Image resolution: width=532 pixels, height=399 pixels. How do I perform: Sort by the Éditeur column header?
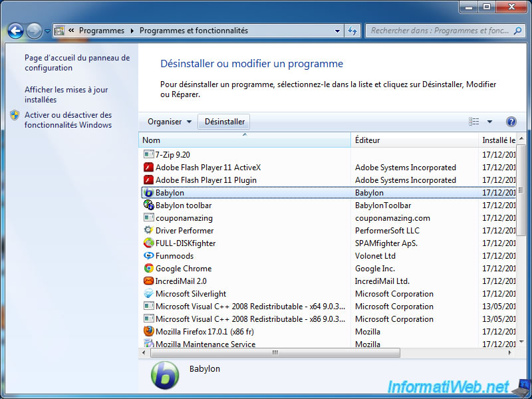pyautogui.click(x=414, y=140)
